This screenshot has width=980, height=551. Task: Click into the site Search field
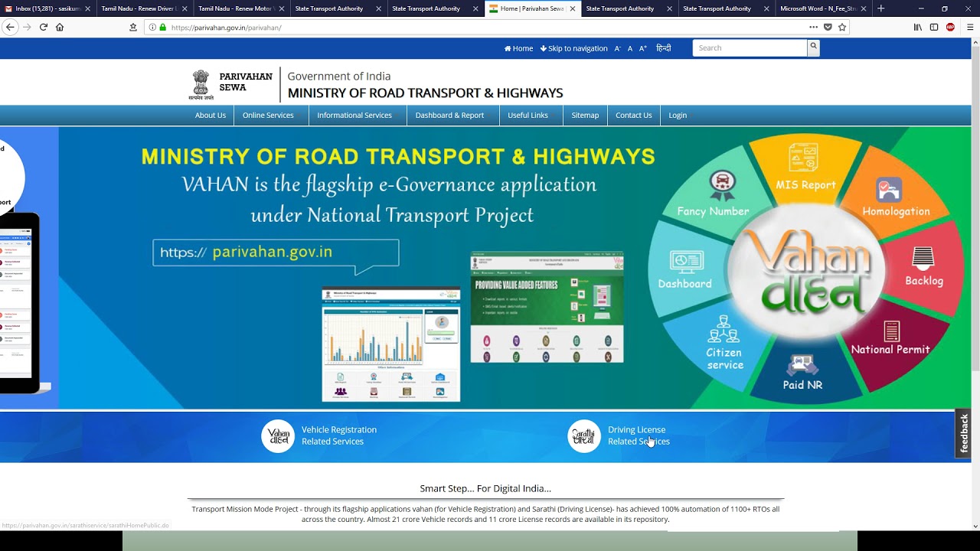tap(750, 47)
